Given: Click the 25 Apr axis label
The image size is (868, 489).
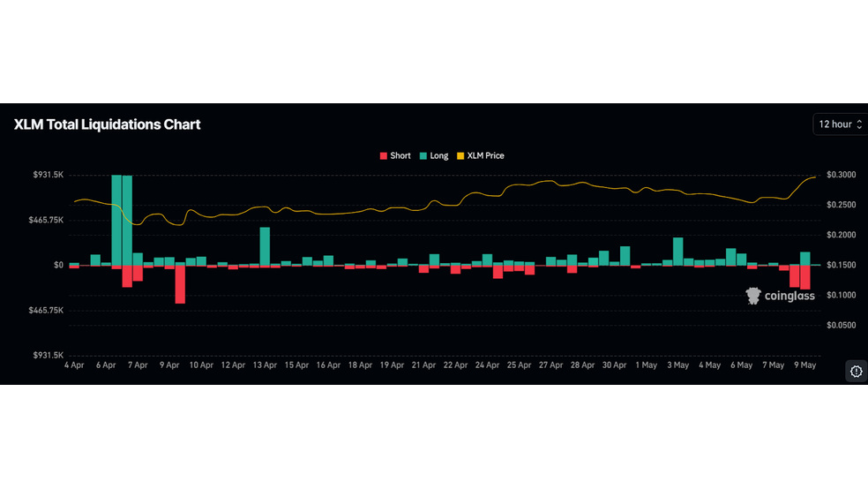Looking at the screenshot, I should pyautogui.click(x=519, y=365).
